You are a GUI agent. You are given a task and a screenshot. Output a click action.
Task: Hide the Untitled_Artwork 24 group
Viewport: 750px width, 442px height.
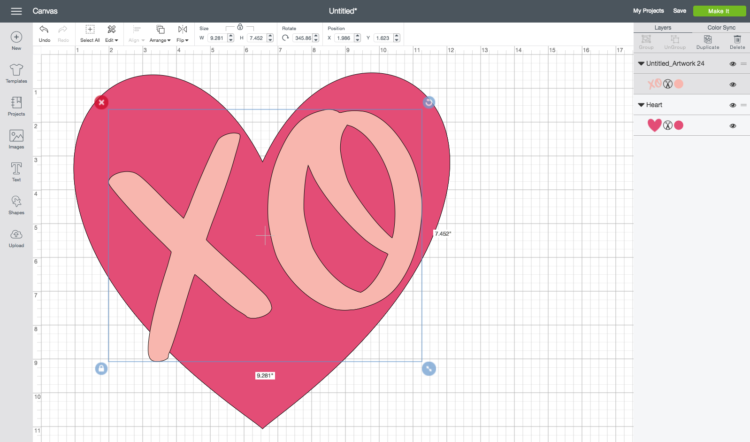click(732, 64)
